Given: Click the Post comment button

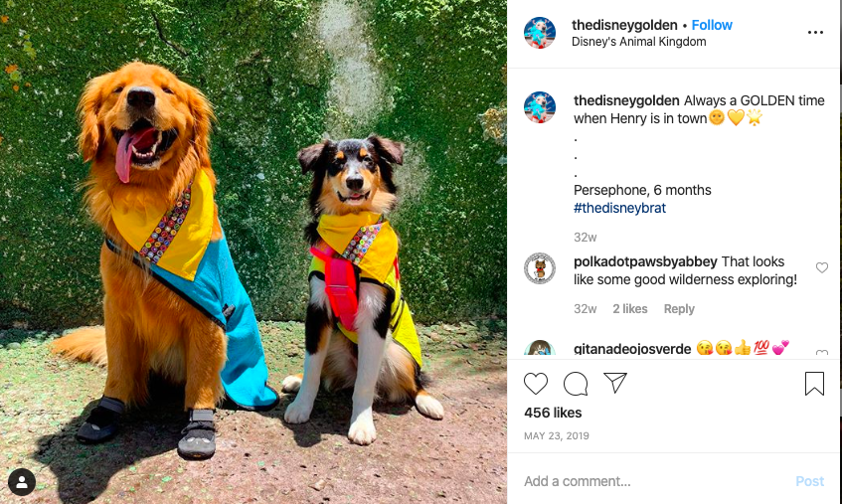Looking at the screenshot, I should click(809, 481).
